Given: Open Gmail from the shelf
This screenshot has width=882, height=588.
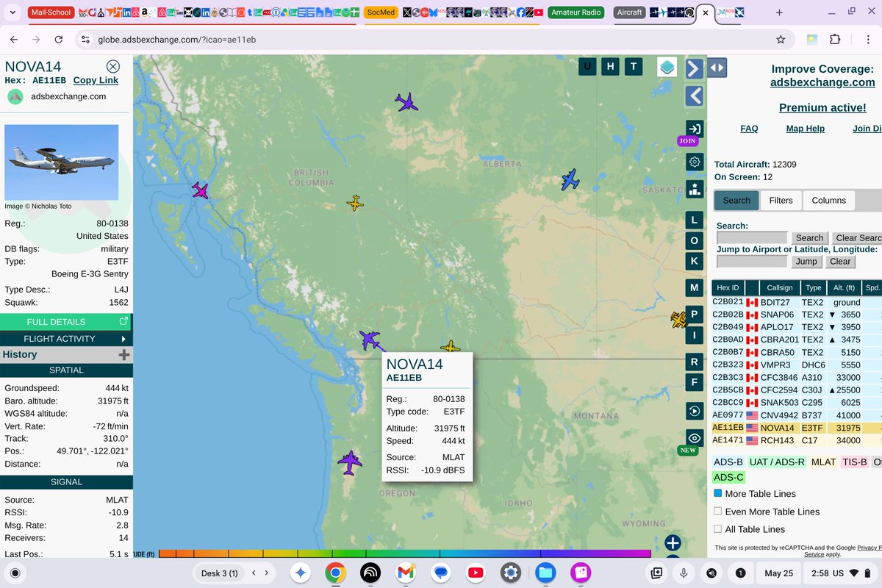Looking at the screenshot, I should pos(405,573).
